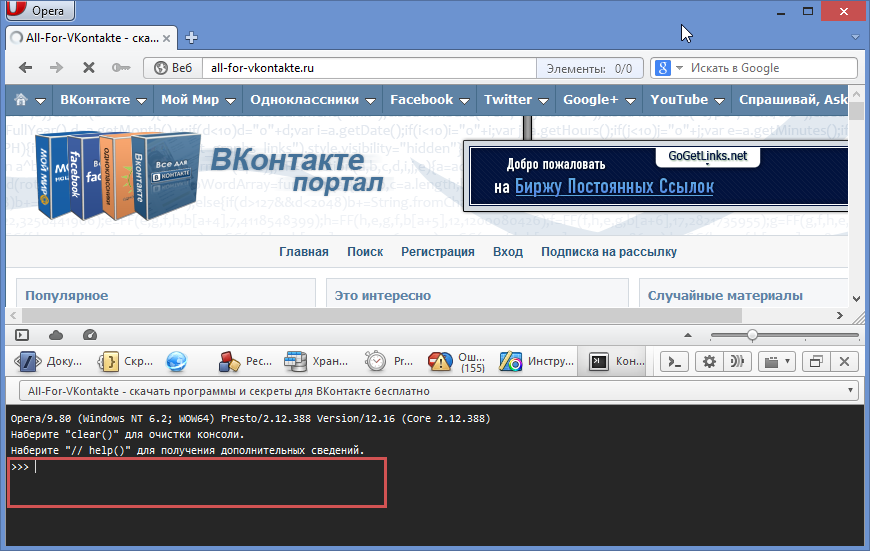This screenshot has width=870, height=551.
Task: Open Dragonfly remote debug icon
Action: 737,362
